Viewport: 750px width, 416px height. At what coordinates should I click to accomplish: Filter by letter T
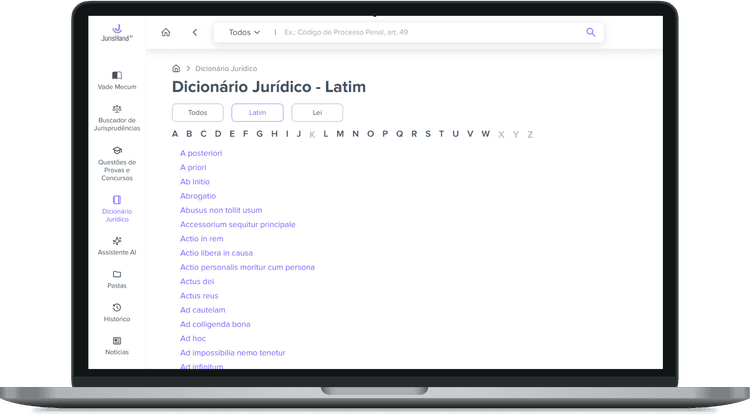tap(441, 134)
